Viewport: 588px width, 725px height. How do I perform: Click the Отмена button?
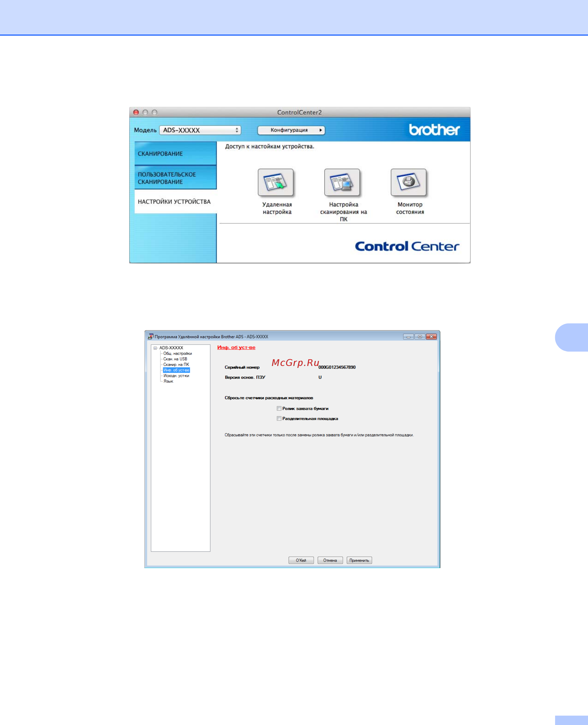pos(330,560)
